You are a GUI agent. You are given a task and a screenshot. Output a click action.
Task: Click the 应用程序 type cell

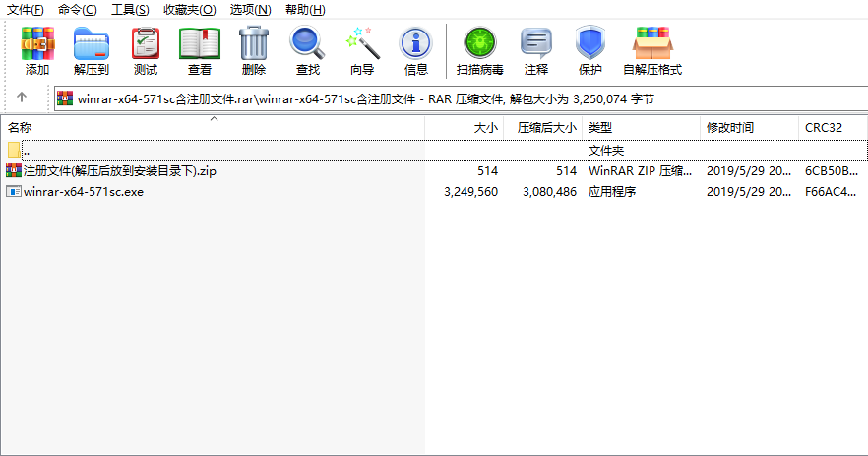pos(612,192)
